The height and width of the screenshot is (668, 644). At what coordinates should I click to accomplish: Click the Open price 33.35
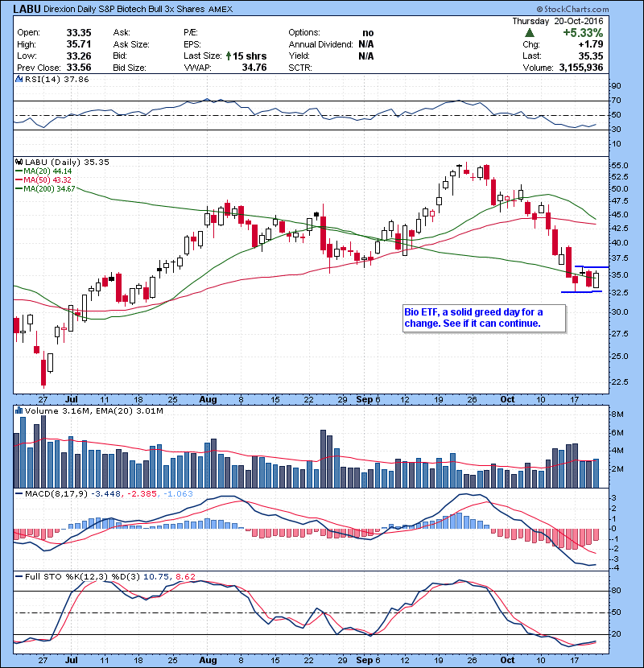[79, 33]
